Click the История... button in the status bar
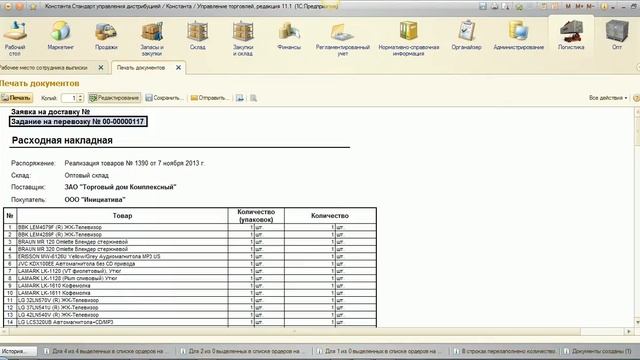This screenshot has width=640, height=360. (18, 351)
